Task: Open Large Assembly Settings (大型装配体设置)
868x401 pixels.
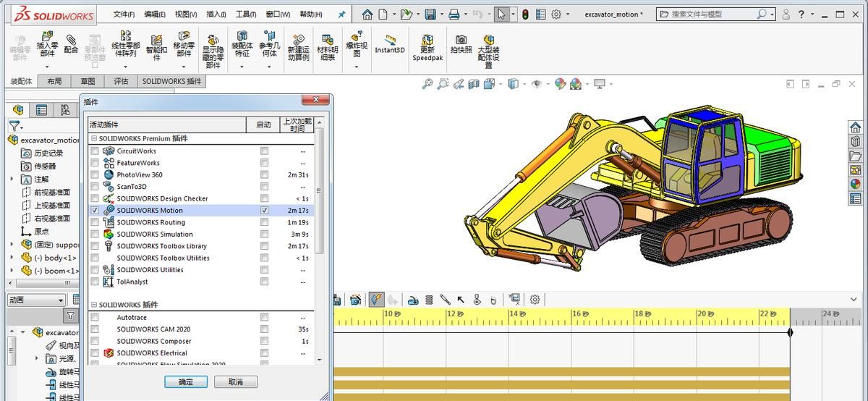Action: (x=489, y=51)
